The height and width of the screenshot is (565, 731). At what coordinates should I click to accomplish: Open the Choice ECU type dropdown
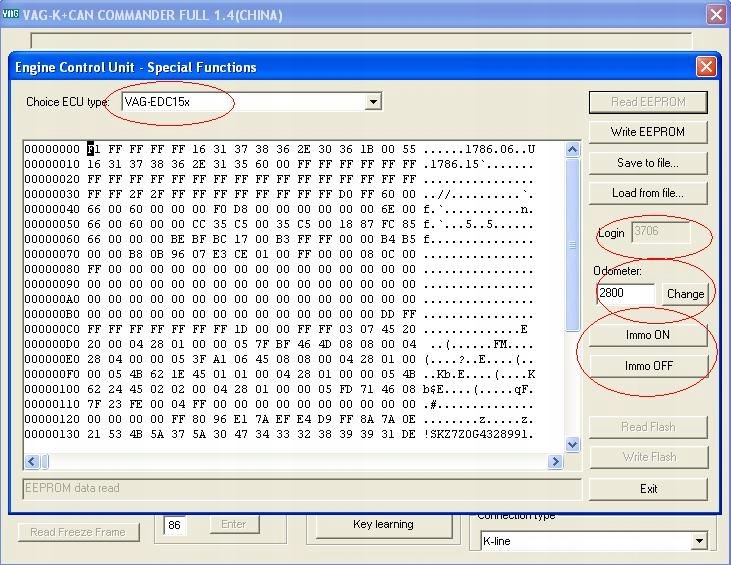click(x=373, y=102)
